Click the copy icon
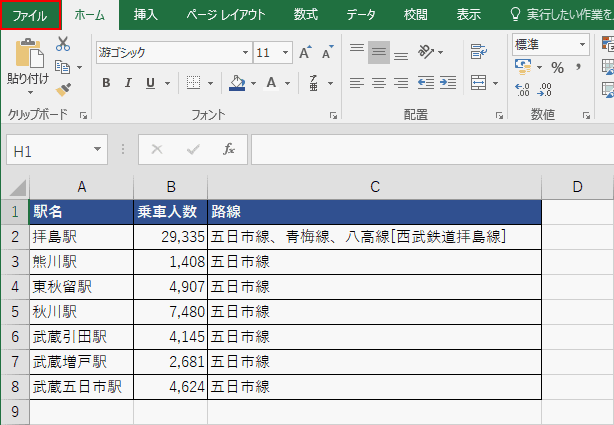614x425 pixels. click(63, 67)
